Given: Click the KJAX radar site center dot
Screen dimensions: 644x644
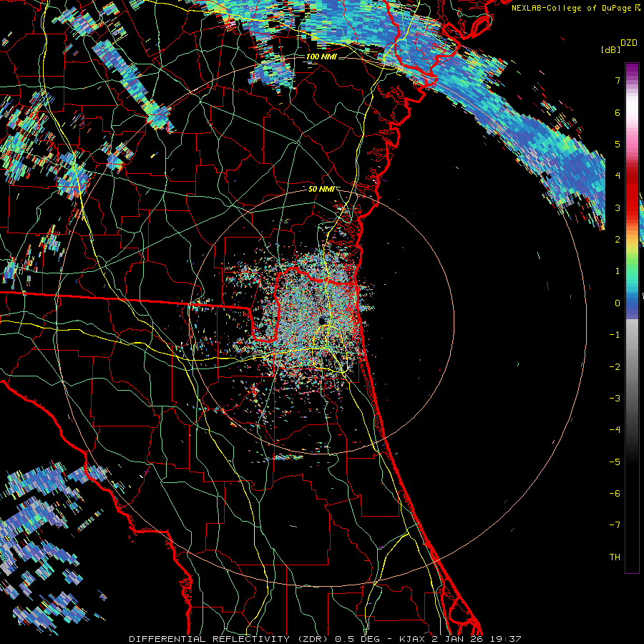Looking at the screenshot, I should pos(323,321).
